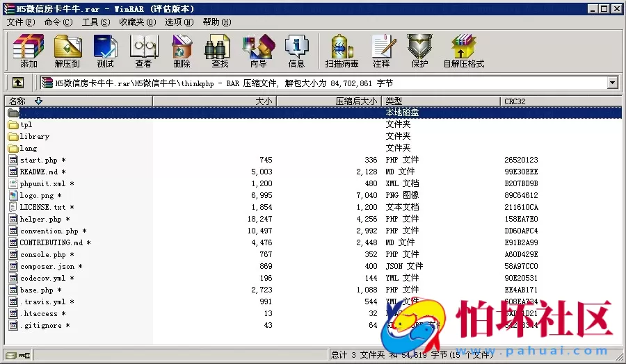The image size is (626, 364).
Task: Click the 信息 (Info) toolbar icon
Action: (296, 51)
